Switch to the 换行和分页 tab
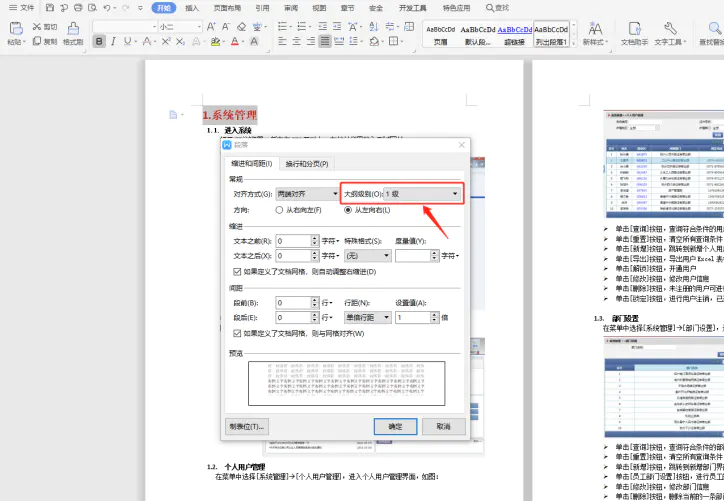 coord(306,163)
